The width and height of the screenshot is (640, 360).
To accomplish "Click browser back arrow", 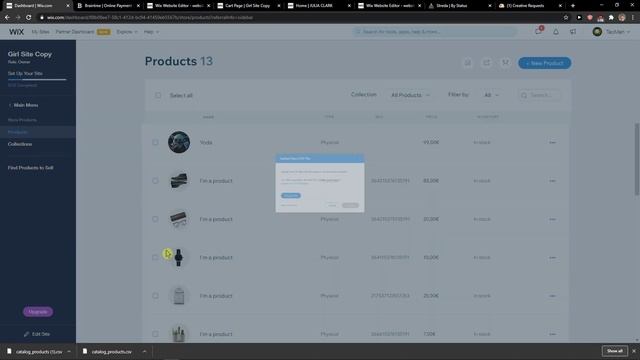I will (x=7, y=18).
